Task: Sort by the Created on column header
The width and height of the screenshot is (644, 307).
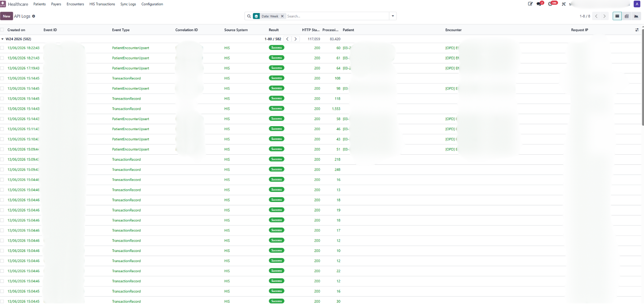Action: point(16,30)
